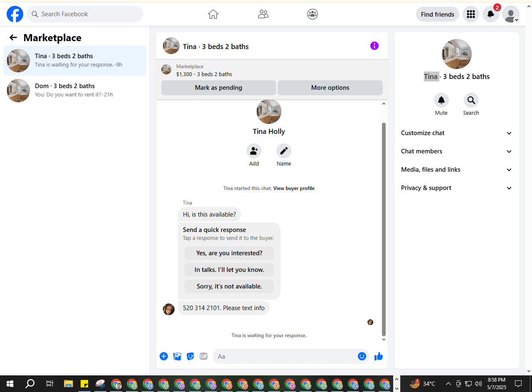This screenshot has height=392, width=532.
Task: Click the Name pencil edit icon
Action: (284, 151)
